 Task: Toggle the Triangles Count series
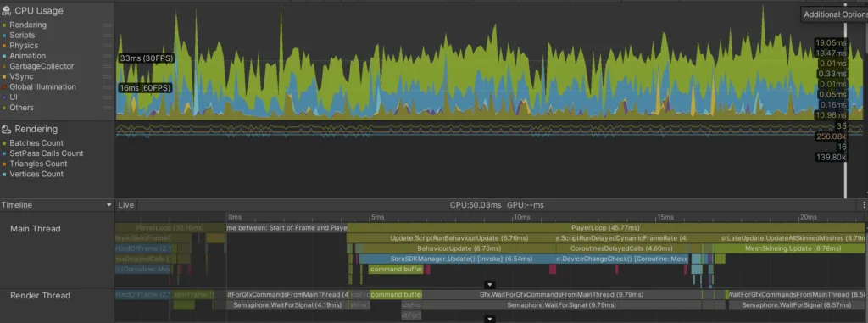(4, 164)
